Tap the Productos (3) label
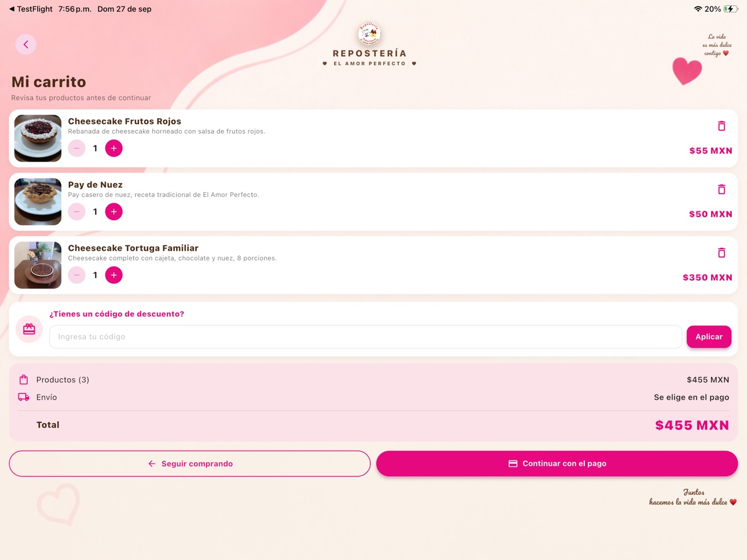 [x=63, y=380]
